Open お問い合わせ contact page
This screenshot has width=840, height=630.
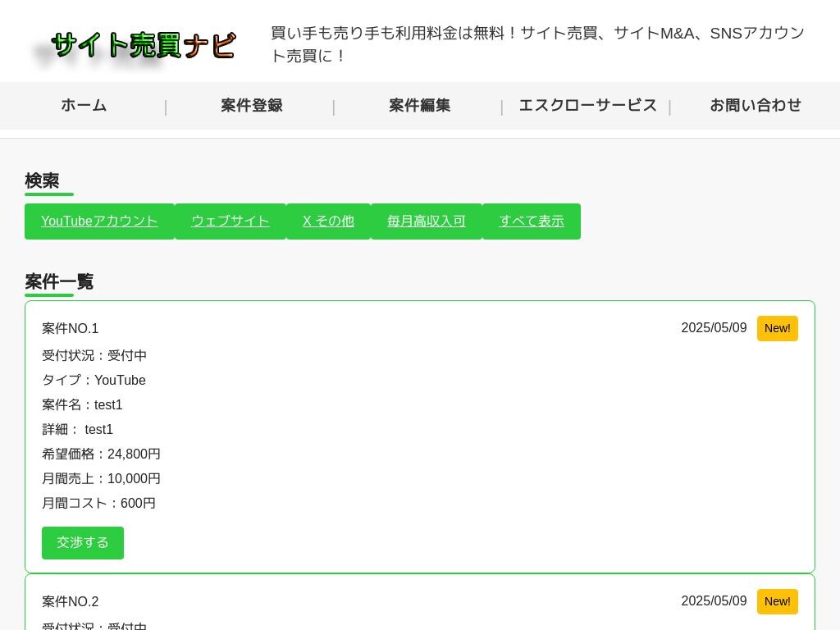(x=756, y=106)
